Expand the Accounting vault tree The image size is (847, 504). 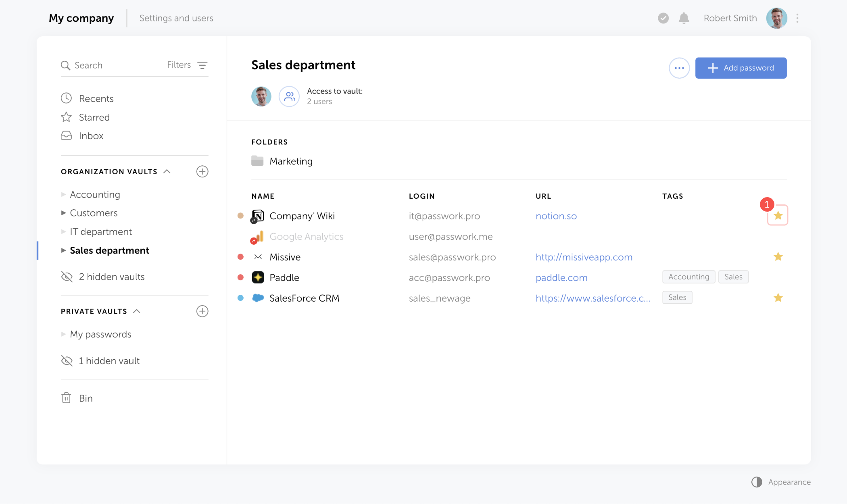coord(63,194)
